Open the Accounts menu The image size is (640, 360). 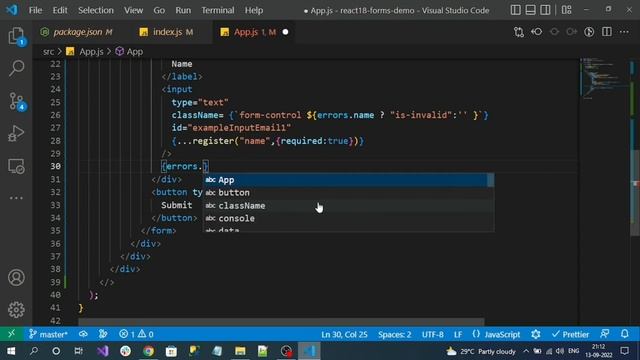pos(16,278)
